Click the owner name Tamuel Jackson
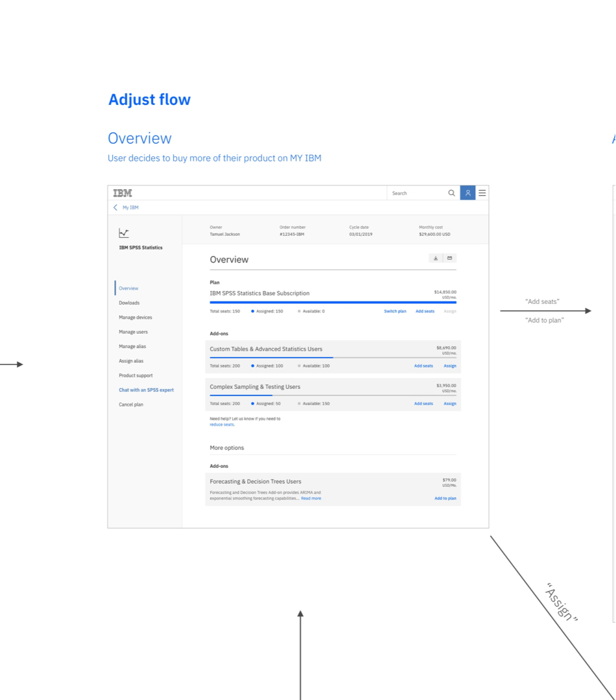Viewport: 616px width, 700px height. 225,235
